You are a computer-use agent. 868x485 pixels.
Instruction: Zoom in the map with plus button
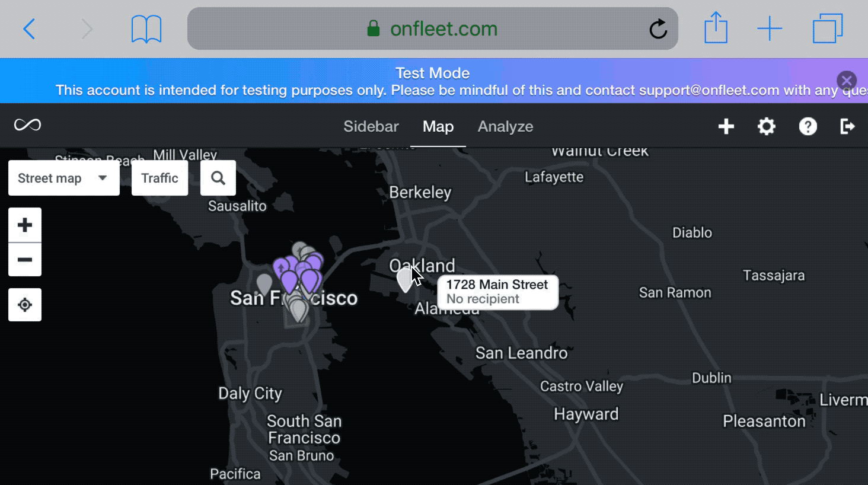click(x=25, y=225)
